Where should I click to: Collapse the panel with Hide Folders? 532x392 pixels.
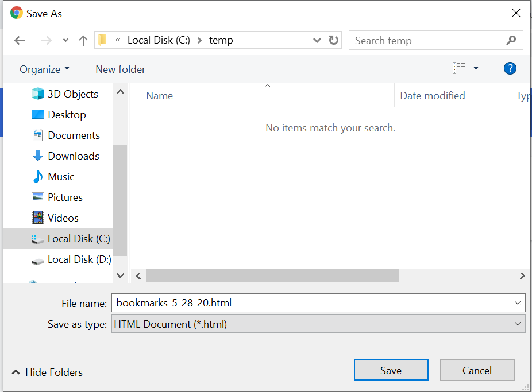click(x=47, y=372)
